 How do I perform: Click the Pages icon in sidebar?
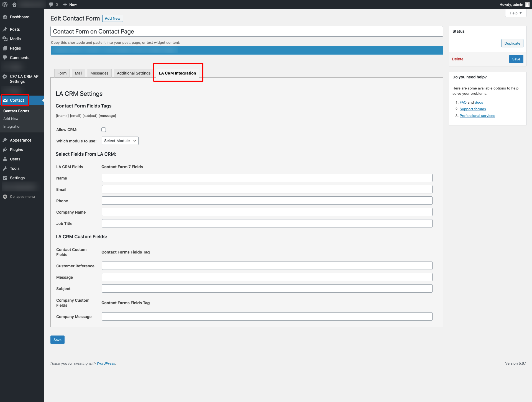coord(5,48)
